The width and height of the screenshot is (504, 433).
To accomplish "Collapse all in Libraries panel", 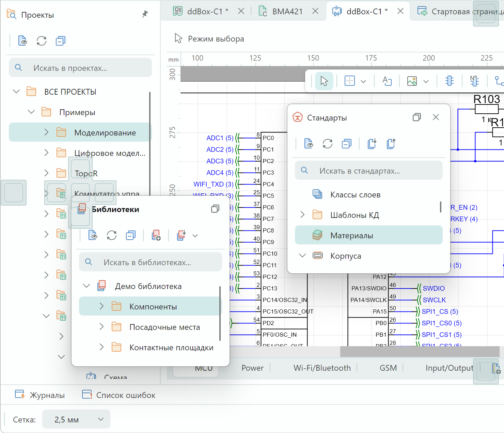I will point(131,235).
